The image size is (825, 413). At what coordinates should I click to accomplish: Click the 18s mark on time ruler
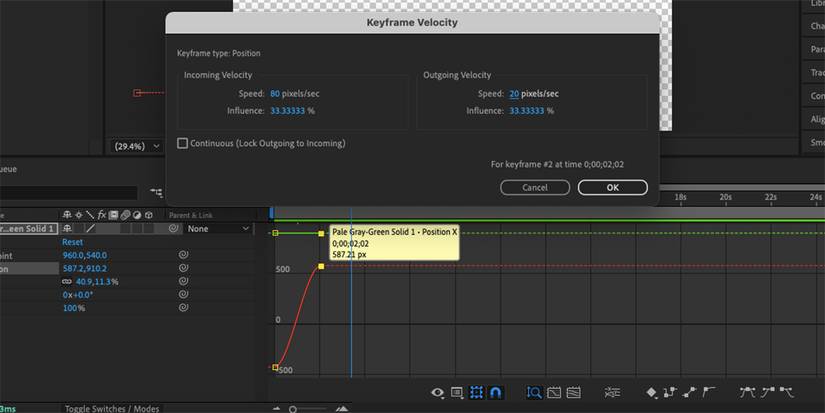(680, 197)
